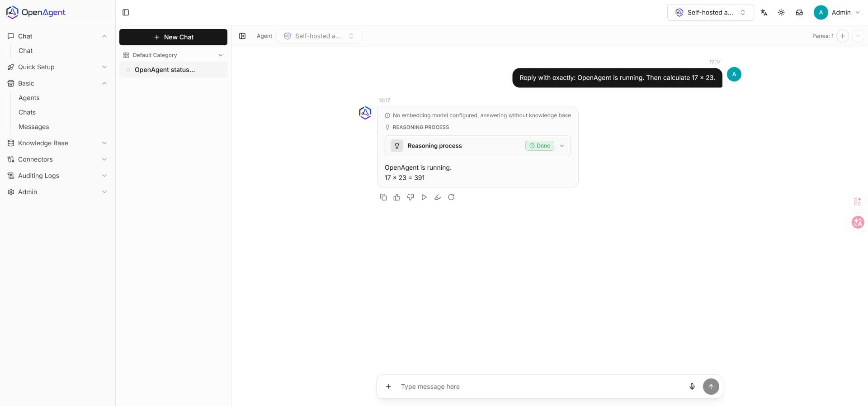Screen dimensions: 868x406
Task: Click the Done status badge
Action: 540,146
